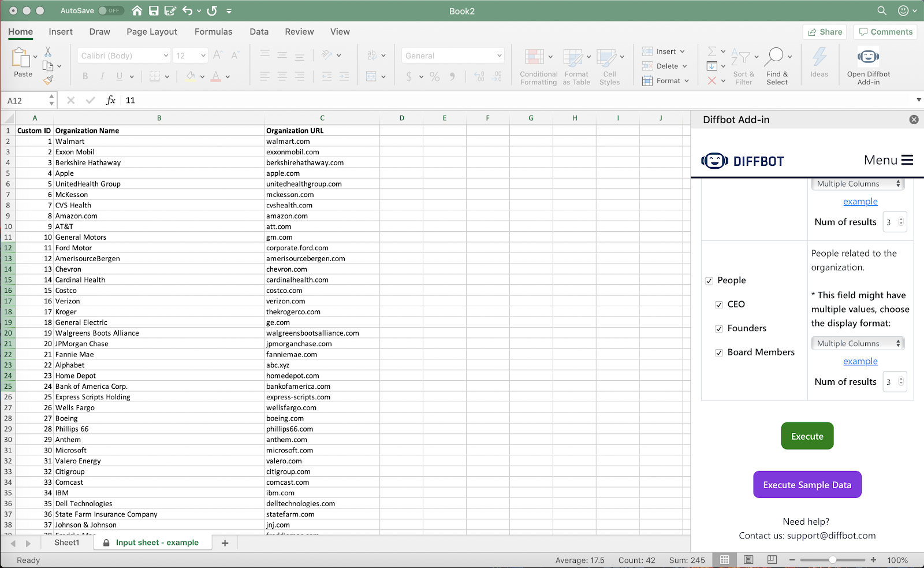Click the walmart.com cell
924x568 pixels.
(x=322, y=142)
